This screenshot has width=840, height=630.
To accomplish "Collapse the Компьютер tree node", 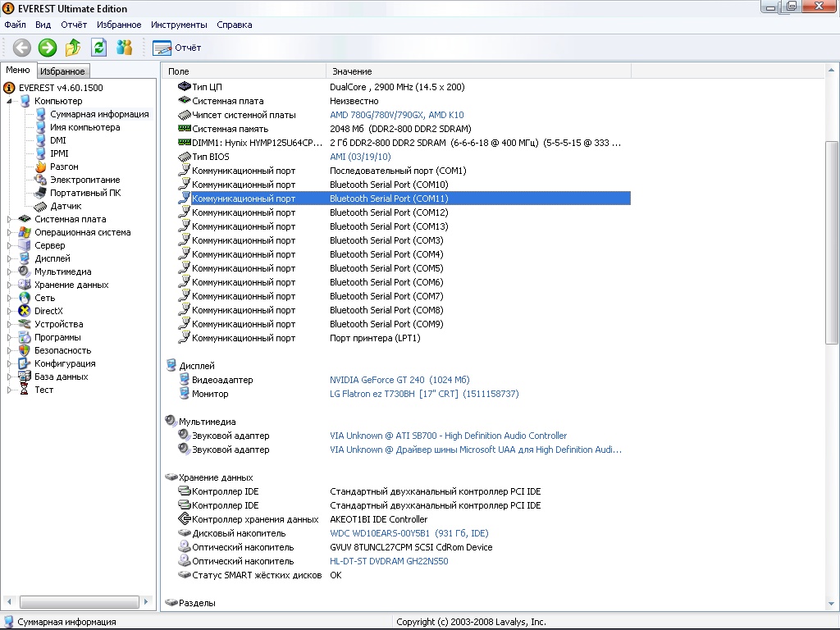I will 9,101.
